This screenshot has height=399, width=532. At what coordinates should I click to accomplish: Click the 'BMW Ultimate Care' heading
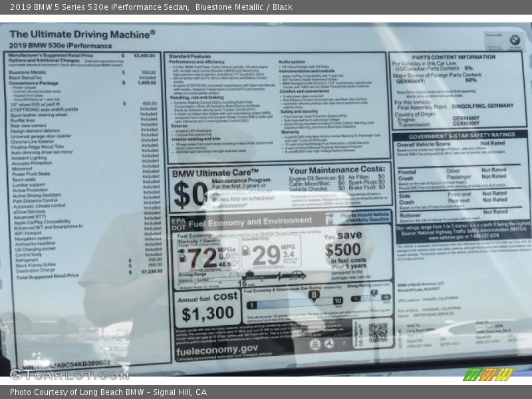tap(215, 173)
